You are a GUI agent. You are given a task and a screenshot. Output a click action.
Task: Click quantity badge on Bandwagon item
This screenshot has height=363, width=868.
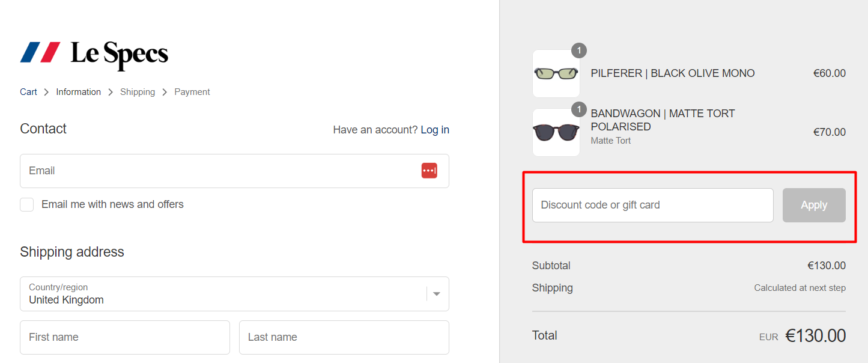pos(579,109)
